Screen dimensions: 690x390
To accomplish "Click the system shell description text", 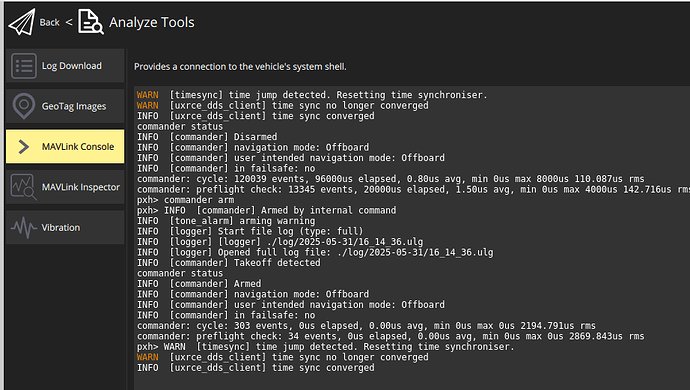I will tap(240, 66).
